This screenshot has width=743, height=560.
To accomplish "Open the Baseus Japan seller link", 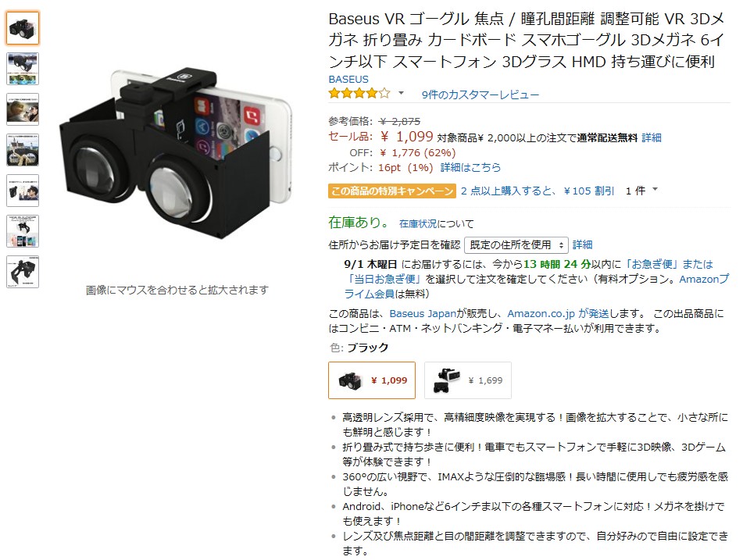I will coord(422,314).
